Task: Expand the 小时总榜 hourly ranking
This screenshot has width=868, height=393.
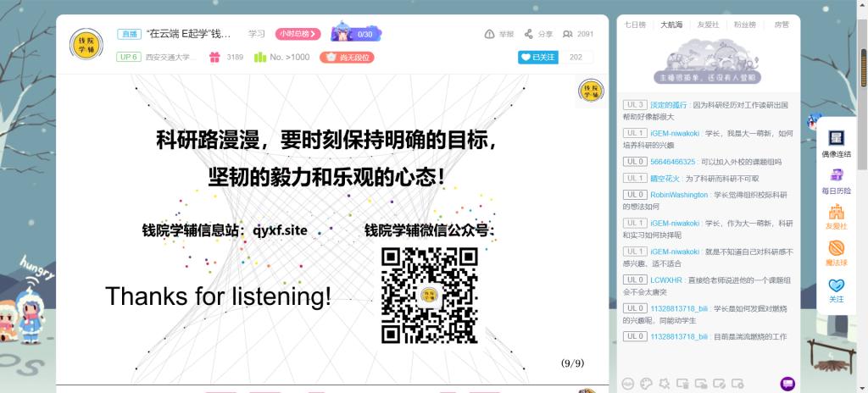Action: tap(298, 34)
